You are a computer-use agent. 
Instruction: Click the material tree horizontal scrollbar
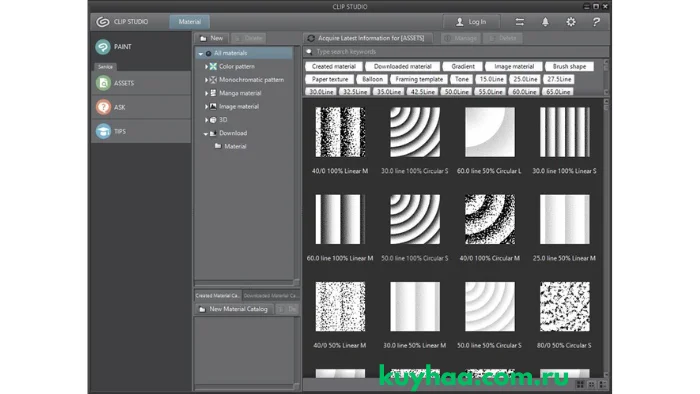pos(244,283)
